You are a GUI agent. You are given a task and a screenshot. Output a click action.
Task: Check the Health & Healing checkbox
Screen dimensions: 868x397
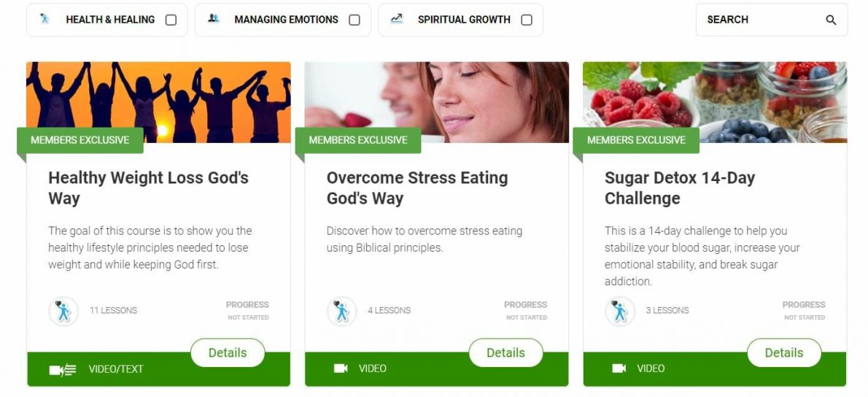coord(171,20)
